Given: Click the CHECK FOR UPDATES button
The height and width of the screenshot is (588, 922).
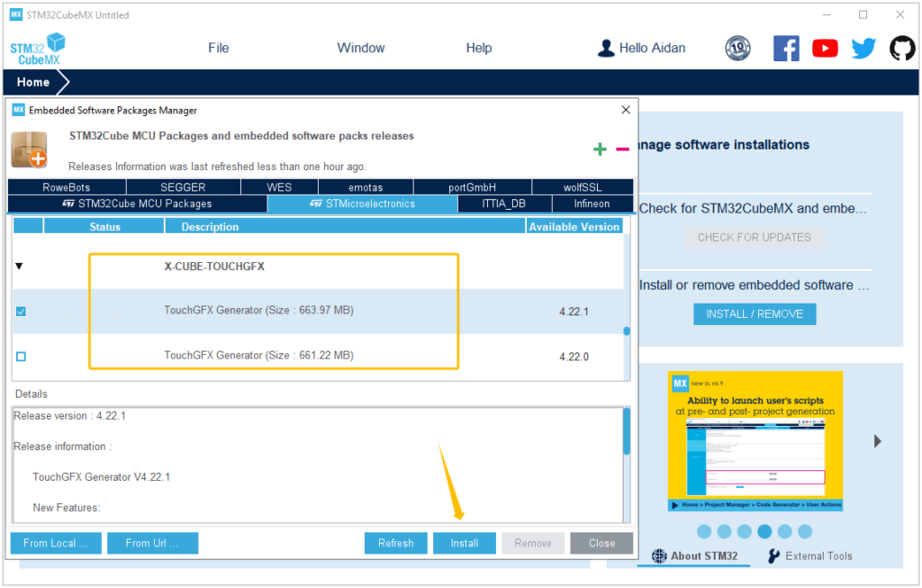Looking at the screenshot, I should (755, 237).
